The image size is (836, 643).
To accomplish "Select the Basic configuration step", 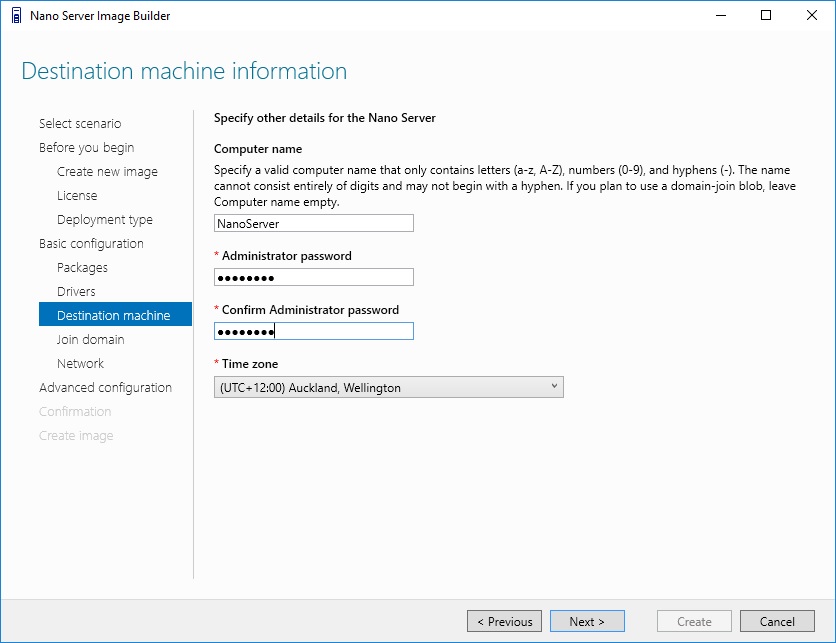I will click(x=91, y=244).
